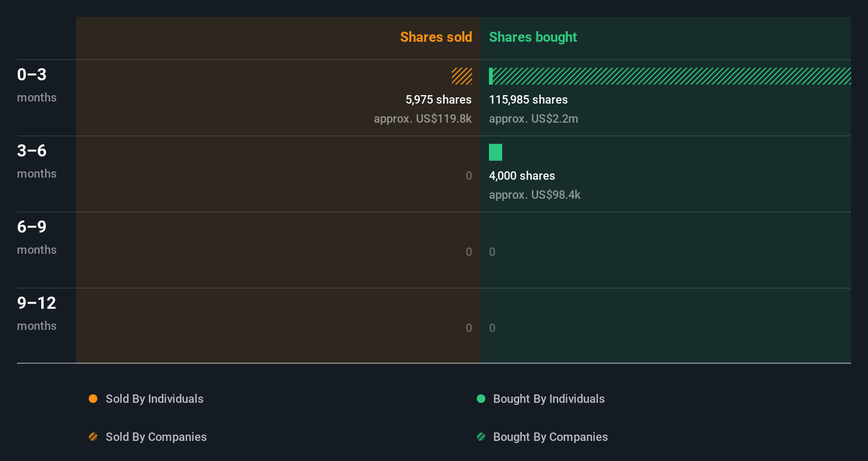The image size is (868, 461).
Task: Click the Shares bought column header
Action: [x=533, y=37]
